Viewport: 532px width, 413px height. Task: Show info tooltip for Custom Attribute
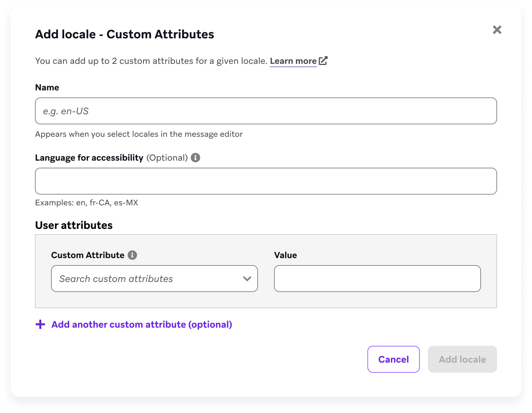point(132,255)
